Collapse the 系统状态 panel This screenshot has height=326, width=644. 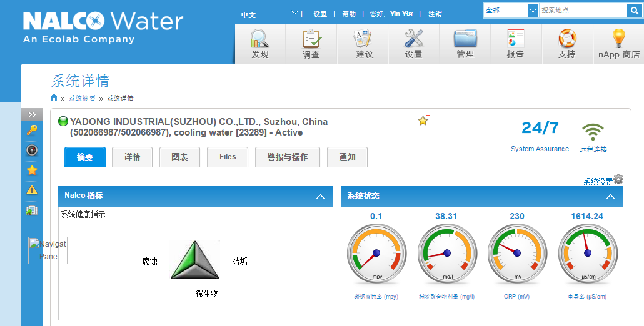pyautogui.click(x=611, y=196)
